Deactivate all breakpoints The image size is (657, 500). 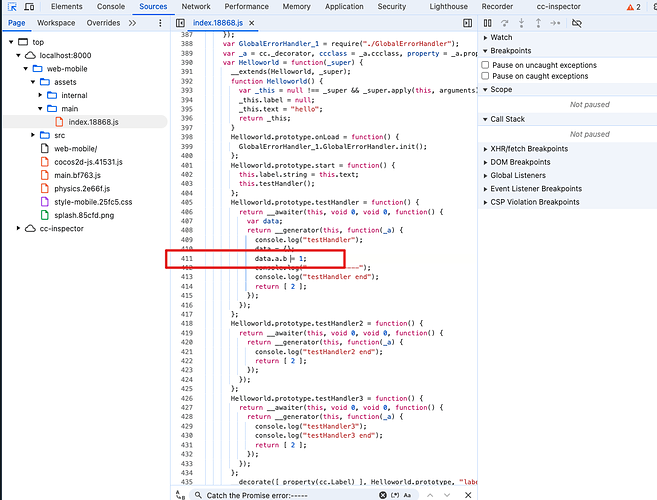[577, 23]
